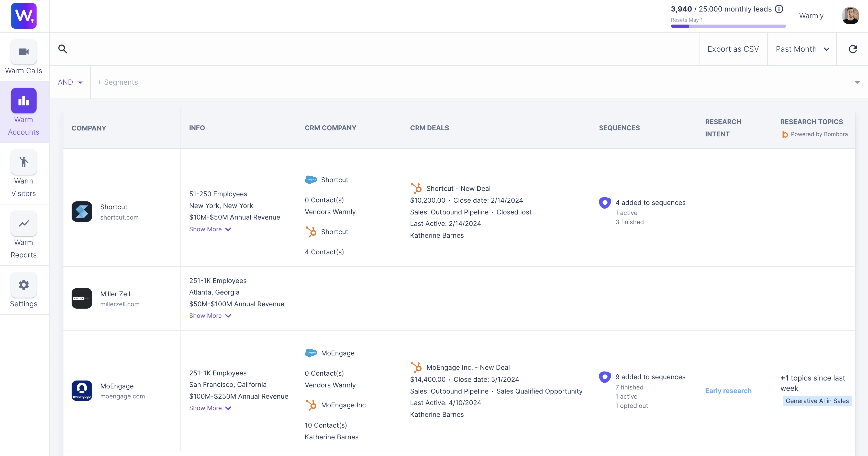Click the Warmly account name
868x456 pixels.
point(811,16)
